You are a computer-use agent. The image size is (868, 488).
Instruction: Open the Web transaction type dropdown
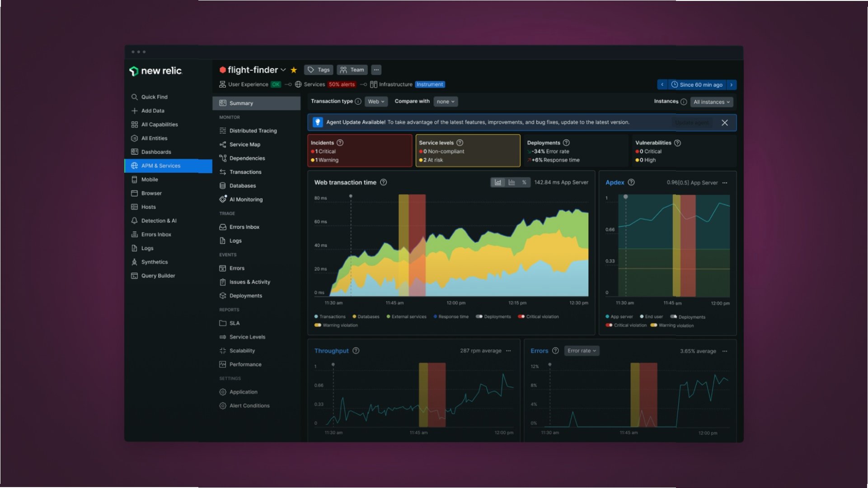click(x=376, y=102)
